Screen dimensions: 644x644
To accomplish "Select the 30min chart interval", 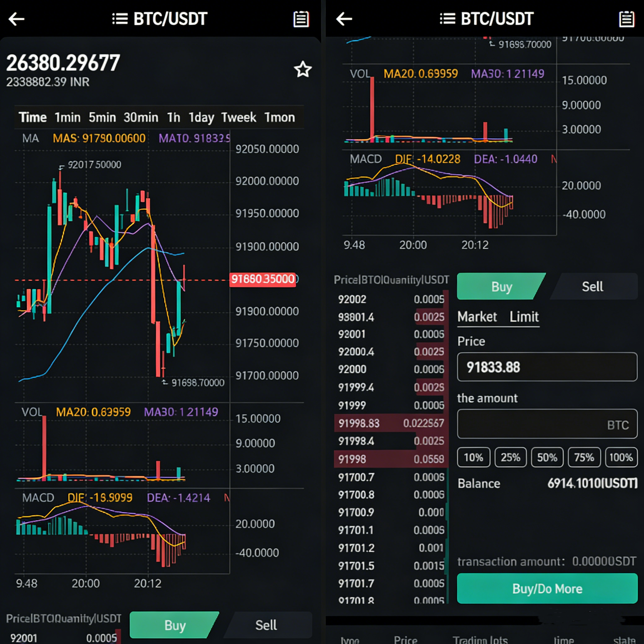I will click(141, 118).
